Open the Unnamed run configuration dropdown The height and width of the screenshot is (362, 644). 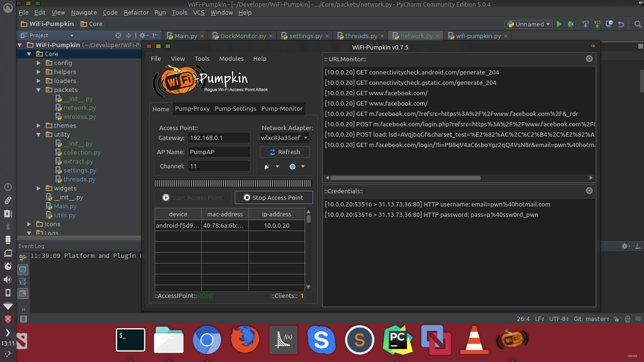pyautogui.click(x=528, y=24)
